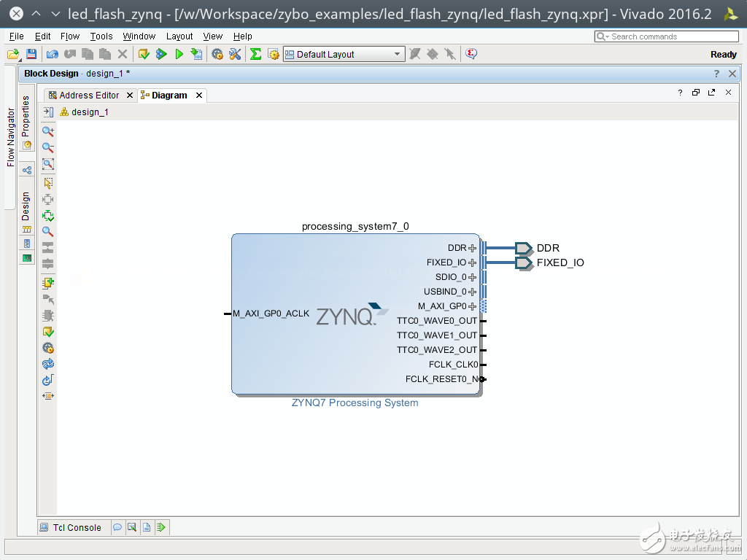
Task: Click the green Sigma reports icon
Action: click(x=255, y=54)
